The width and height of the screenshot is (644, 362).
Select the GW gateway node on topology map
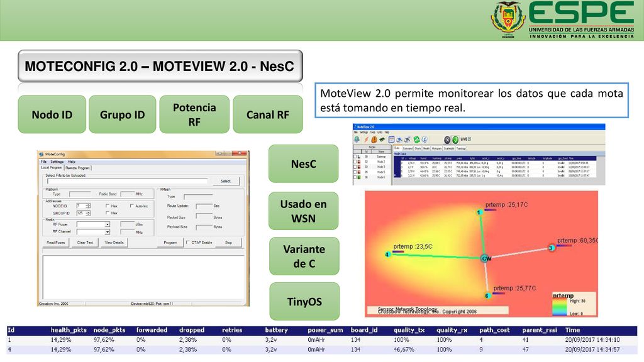[x=486, y=258]
